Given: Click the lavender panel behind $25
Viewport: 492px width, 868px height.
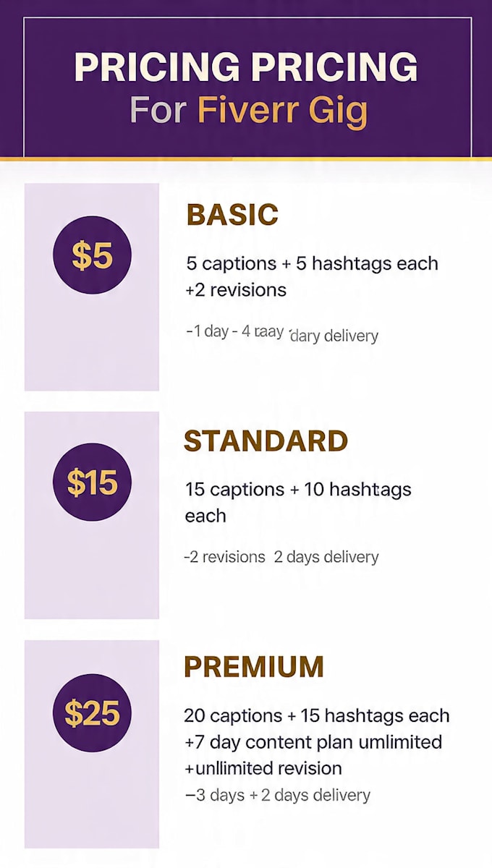Looking at the screenshot, I should [x=92, y=744].
